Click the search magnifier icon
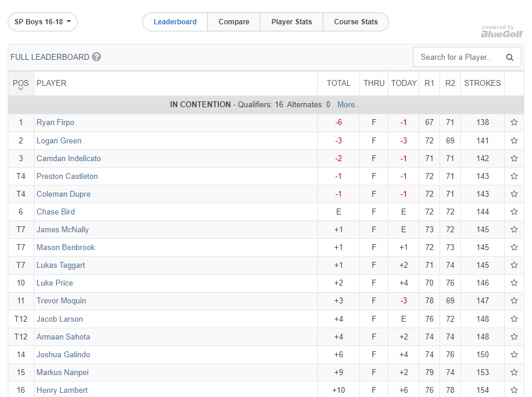This screenshot has width=532, height=397. (x=510, y=57)
